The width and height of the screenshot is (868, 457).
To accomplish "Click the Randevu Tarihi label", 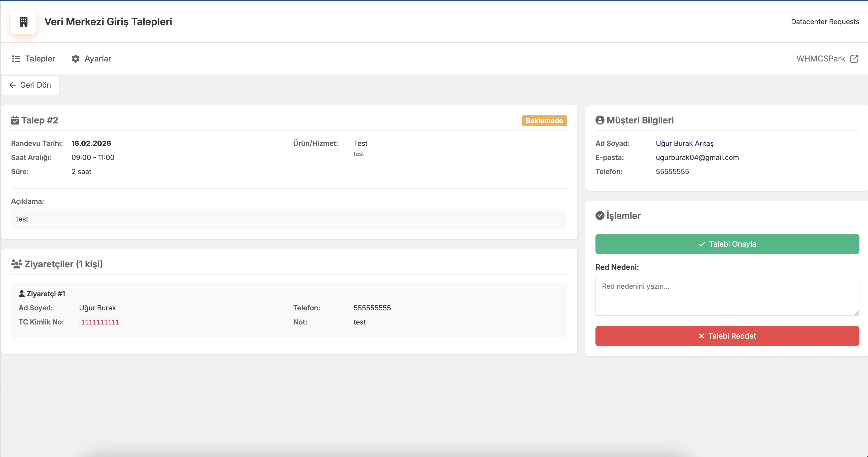I will coord(37,143).
